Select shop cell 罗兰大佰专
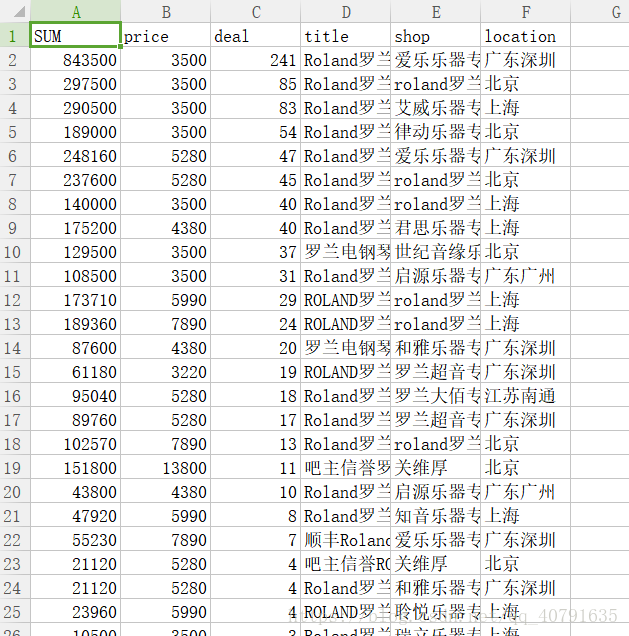 click(x=436, y=395)
